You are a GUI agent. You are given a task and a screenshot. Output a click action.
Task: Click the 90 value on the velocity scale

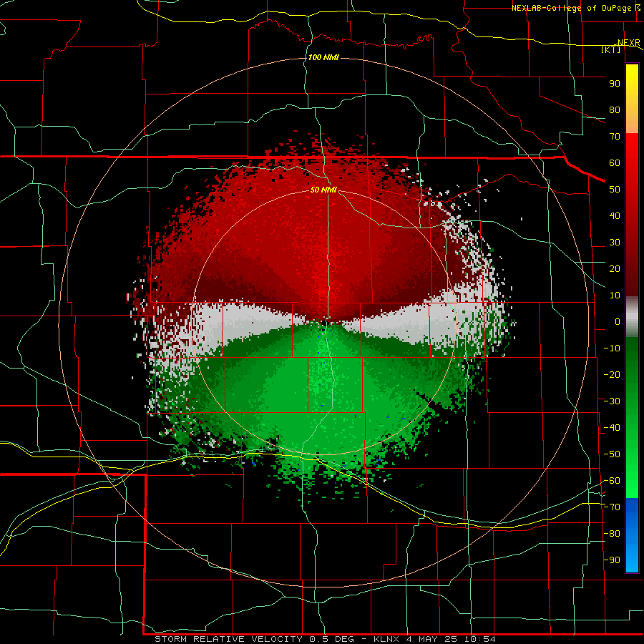tap(615, 84)
